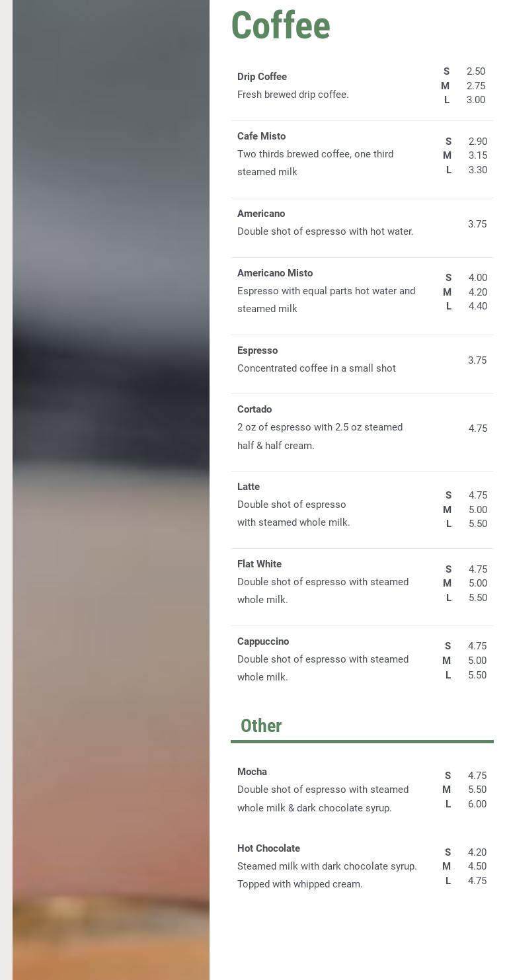
Task: Select the Flat White menu item
Action: (259, 564)
